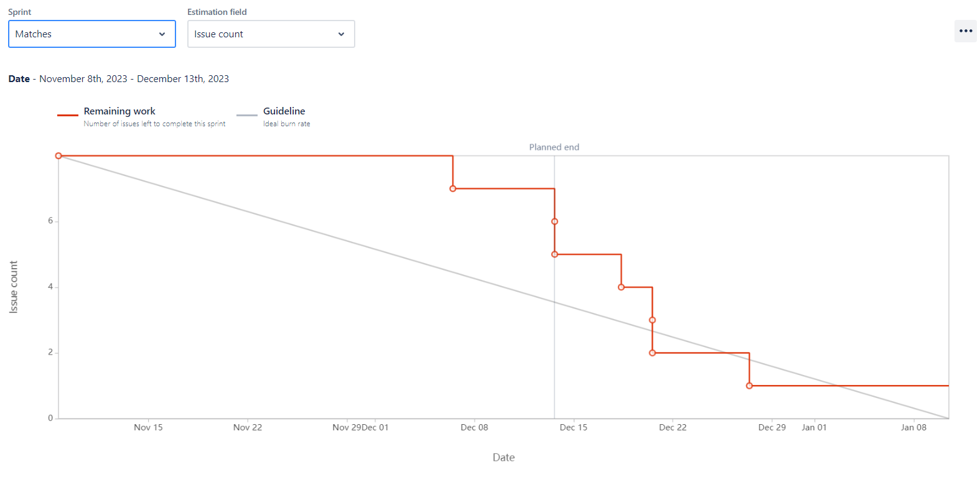Viewport: 980px width, 477px height.
Task: Select the first data point on the chart
Action: click(59, 155)
